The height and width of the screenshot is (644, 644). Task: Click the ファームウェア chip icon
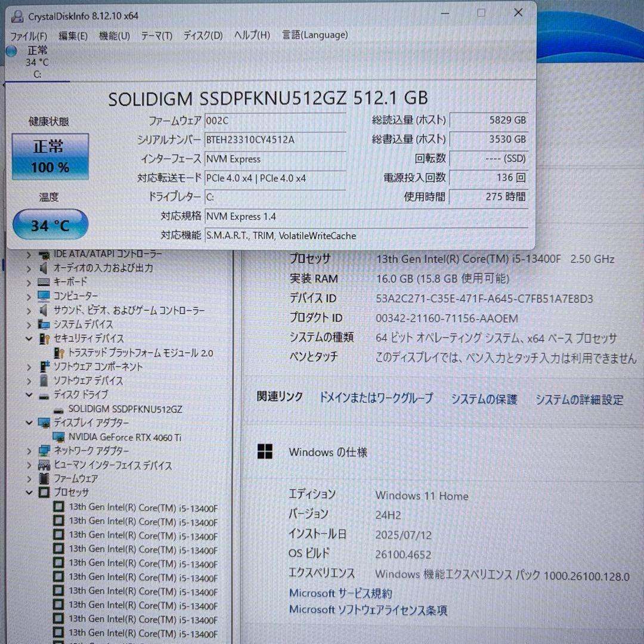[x=44, y=478]
